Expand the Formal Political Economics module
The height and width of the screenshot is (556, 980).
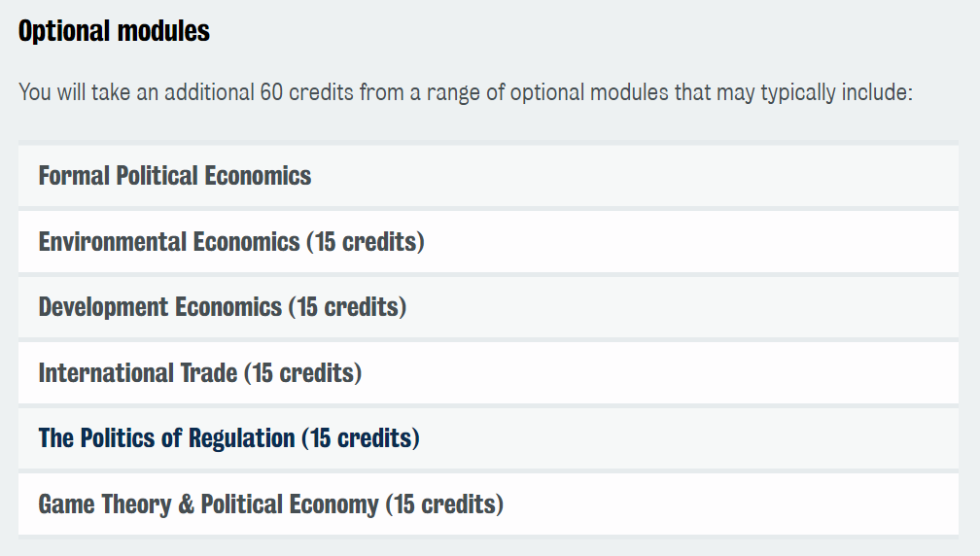[x=488, y=176]
